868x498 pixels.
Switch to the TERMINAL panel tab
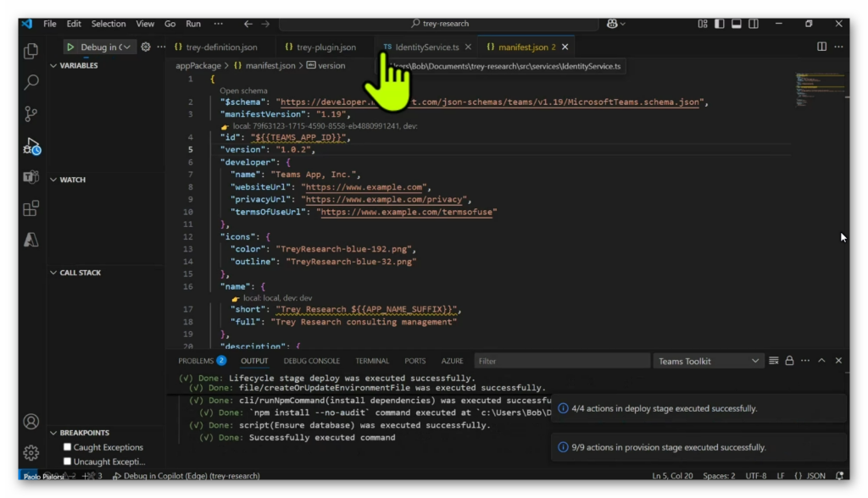[x=372, y=361]
